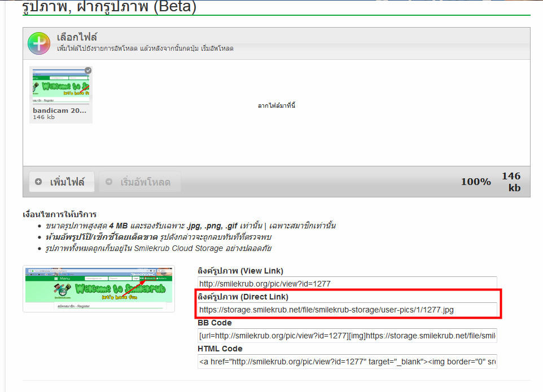The image size is (543, 392).
Task: Open the uploaded image preview beside the links
Action: click(x=99, y=289)
